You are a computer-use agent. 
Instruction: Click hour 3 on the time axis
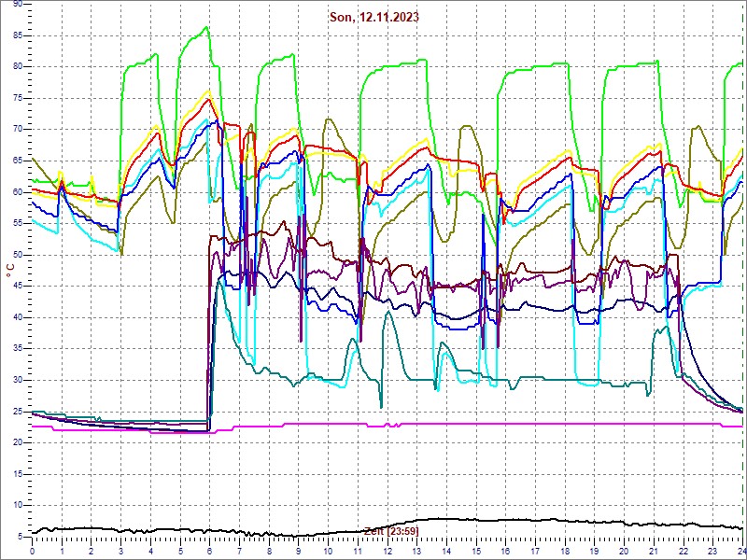[120, 551]
